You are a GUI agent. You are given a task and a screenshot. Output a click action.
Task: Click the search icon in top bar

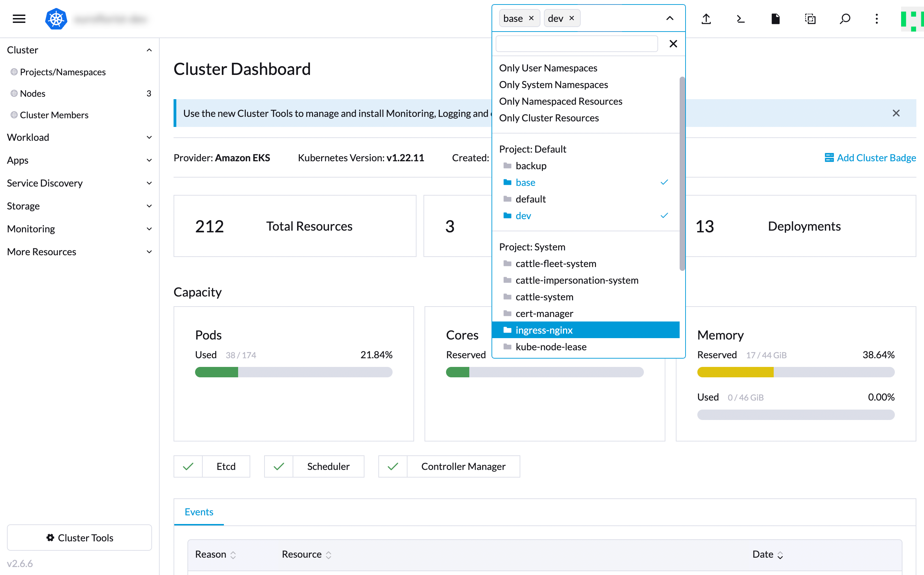coord(845,18)
